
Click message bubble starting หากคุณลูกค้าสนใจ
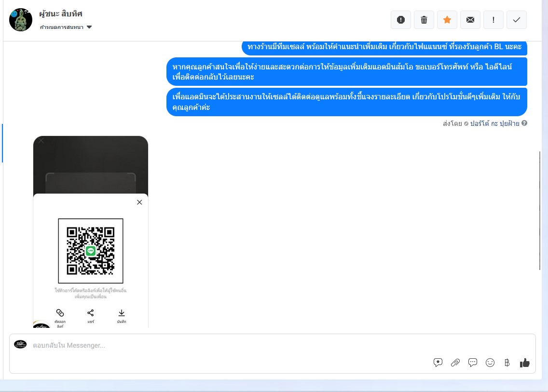[347, 72]
